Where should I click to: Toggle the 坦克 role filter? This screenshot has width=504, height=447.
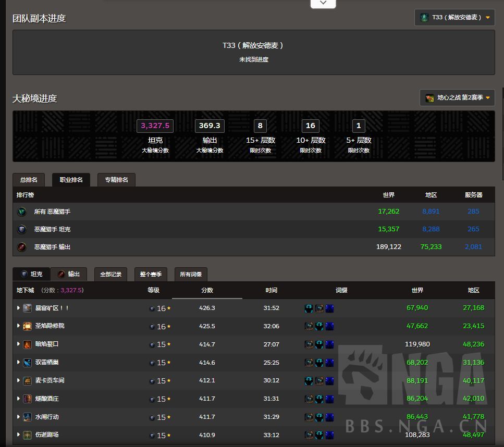(x=31, y=274)
